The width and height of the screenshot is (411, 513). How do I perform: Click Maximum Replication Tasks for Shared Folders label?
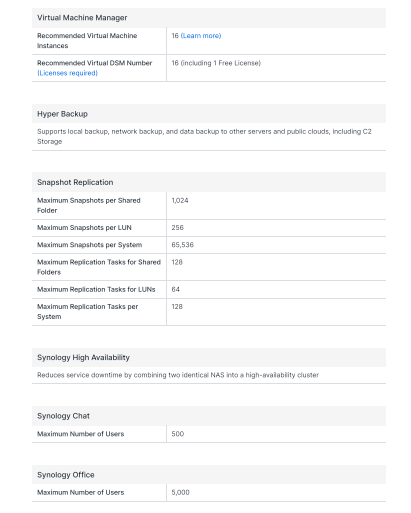pyautogui.click(x=99, y=267)
